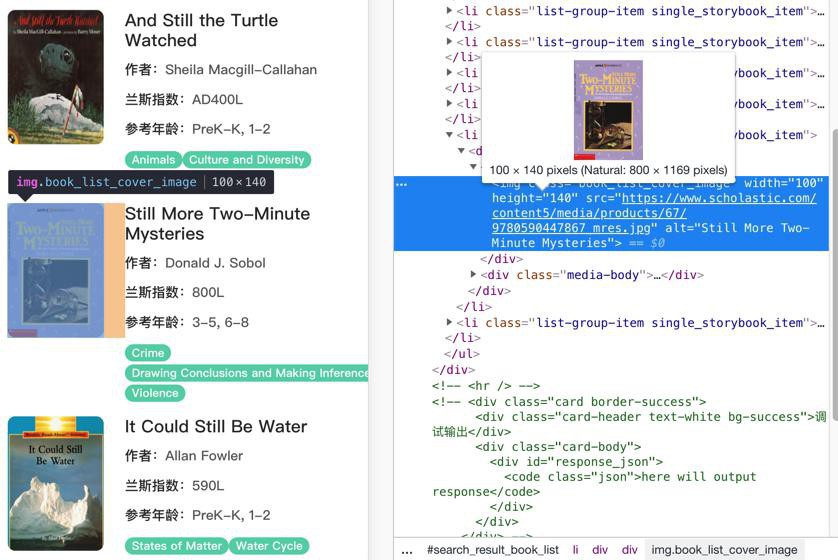The width and height of the screenshot is (838, 560).
Task: Open the It Could Still Be Water cover
Action: click(x=56, y=484)
